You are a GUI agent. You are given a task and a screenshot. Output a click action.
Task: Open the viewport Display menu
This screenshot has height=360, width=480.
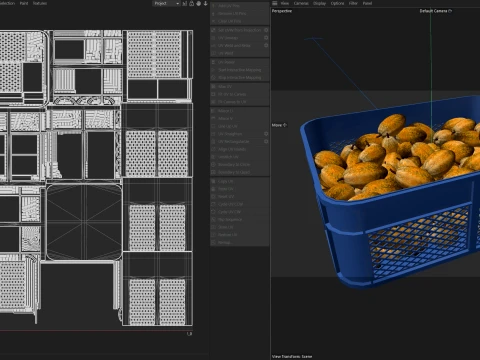click(319, 3)
